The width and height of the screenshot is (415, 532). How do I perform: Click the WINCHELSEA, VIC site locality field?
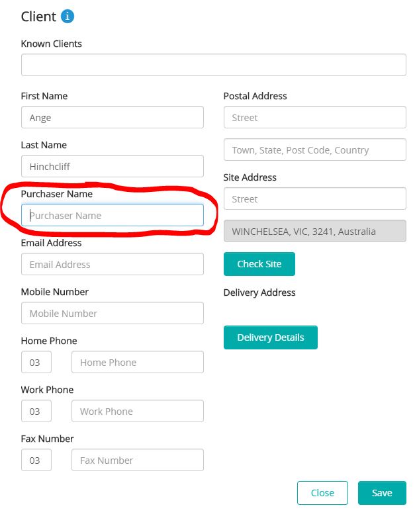pos(314,232)
